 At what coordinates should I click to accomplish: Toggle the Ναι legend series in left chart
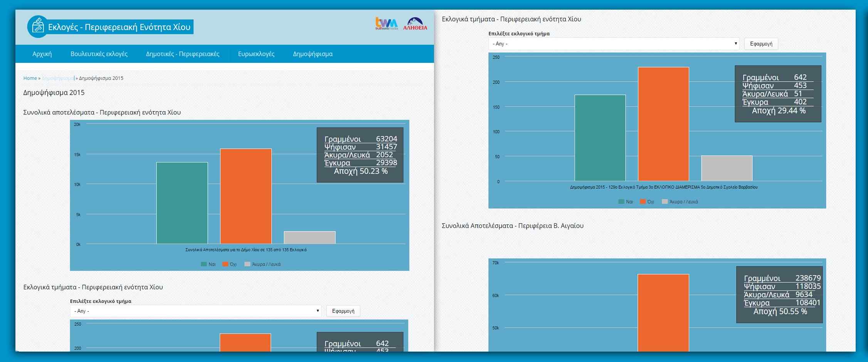pyautogui.click(x=209, y=264)
